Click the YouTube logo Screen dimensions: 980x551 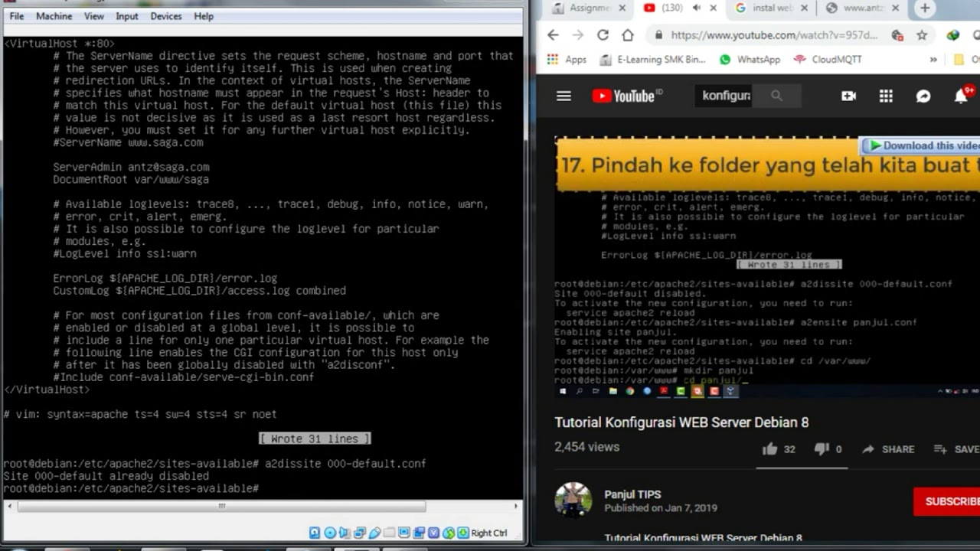click(x=628, y=96)
